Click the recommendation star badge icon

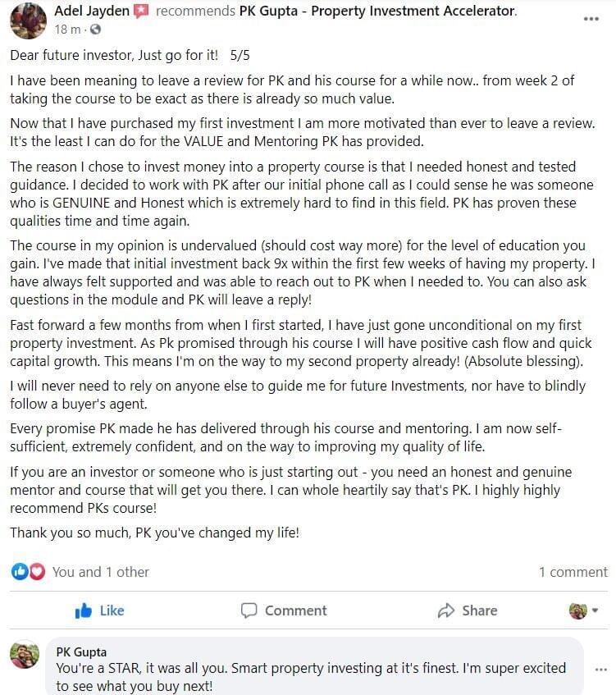pyautogui.click(x=141, y=11)
